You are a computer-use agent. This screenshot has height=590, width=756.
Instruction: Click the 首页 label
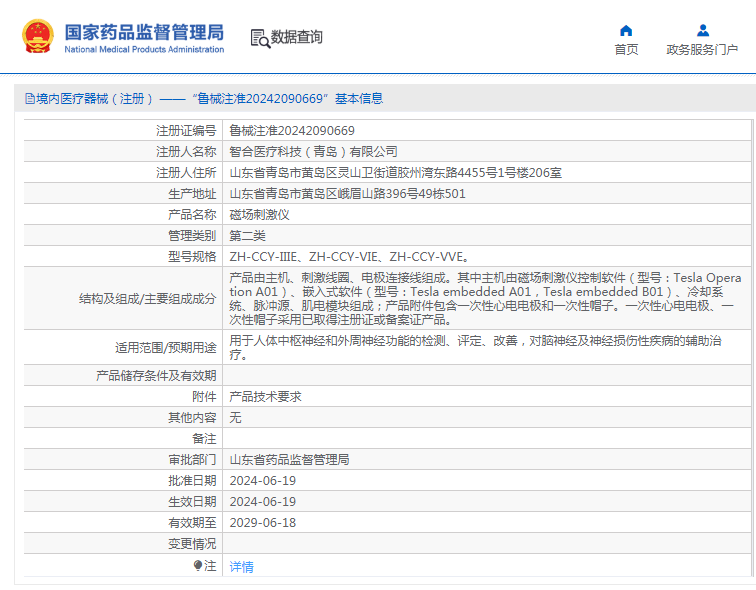click(x=626, y=50)
